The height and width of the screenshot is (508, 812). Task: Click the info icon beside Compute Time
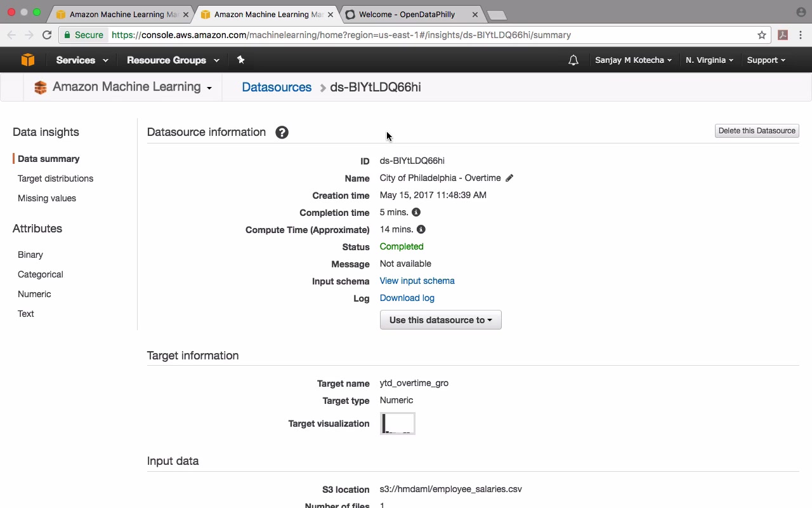pos(421,229)
